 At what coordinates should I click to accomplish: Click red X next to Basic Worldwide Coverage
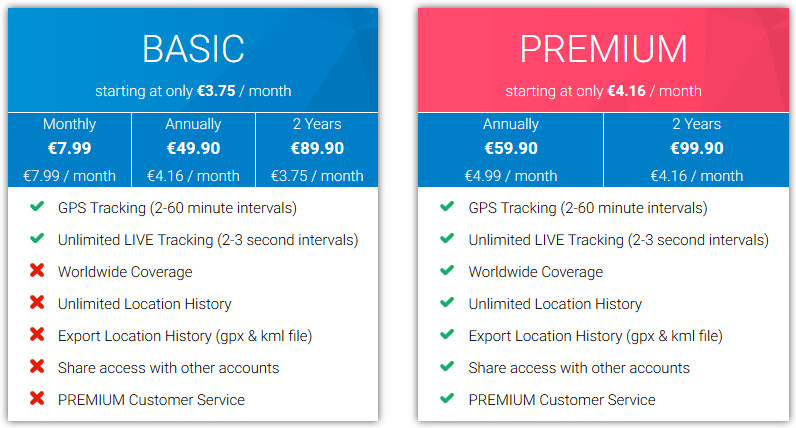coord(37,271)
